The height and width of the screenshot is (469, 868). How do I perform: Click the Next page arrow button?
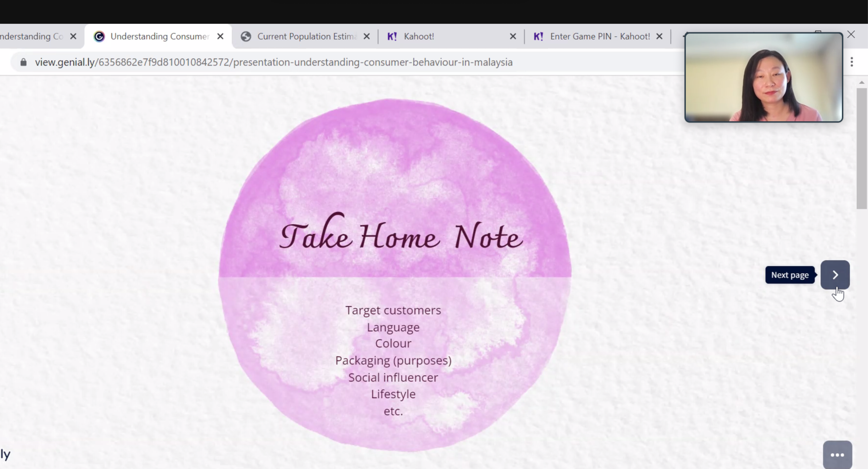coord(835,275)
